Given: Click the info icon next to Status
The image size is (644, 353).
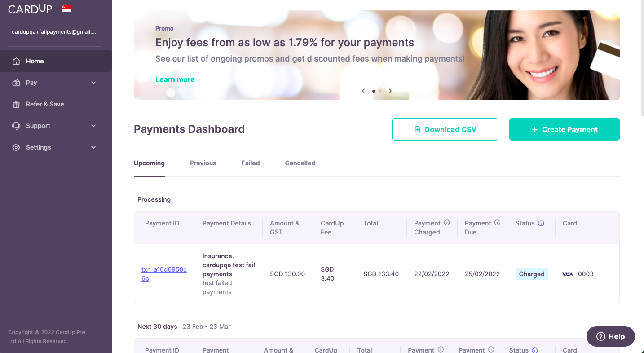Looking at the screenshot, I should (x=541, y=223).
